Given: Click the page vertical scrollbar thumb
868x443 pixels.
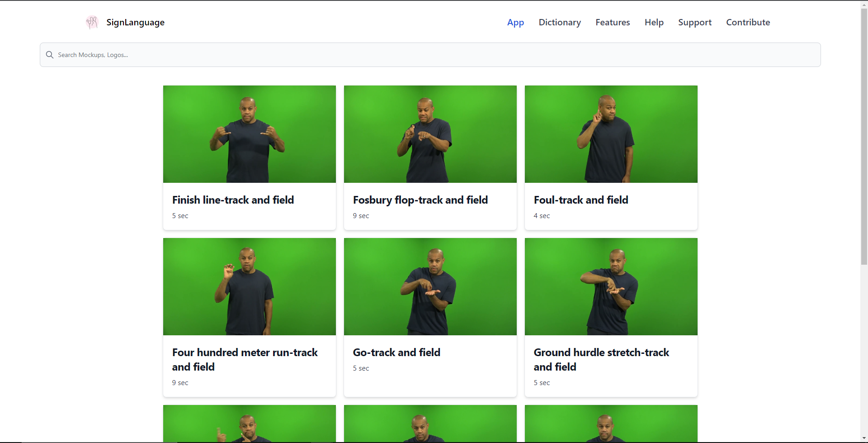Looking at the screenshot, I should [x=864, y=136].
